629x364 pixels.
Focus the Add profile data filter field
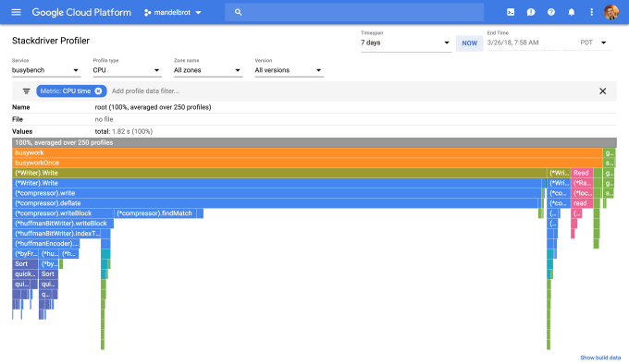(x=353, y=91)
